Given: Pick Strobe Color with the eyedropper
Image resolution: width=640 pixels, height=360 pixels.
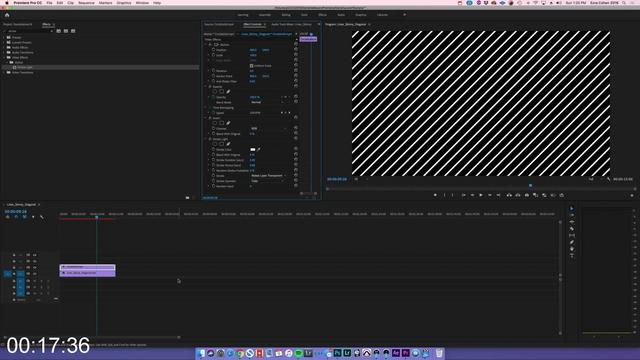Looking at the screenshot, I should (x=259, y=149).
